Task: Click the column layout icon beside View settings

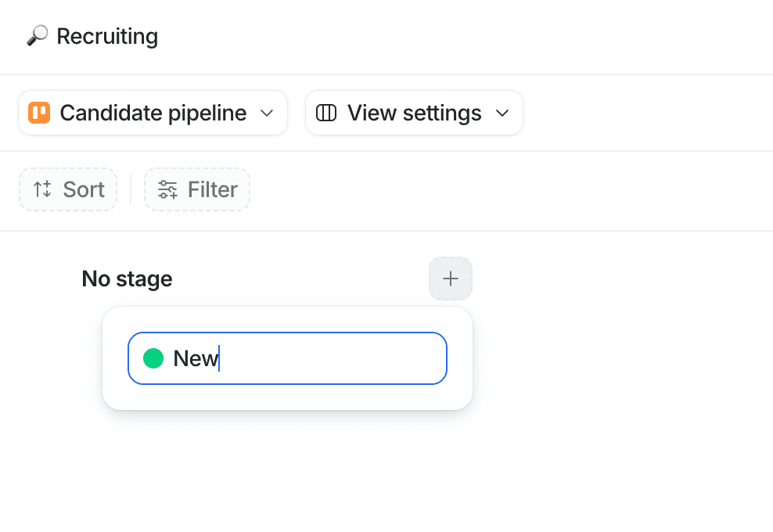Action: [325, 113]
